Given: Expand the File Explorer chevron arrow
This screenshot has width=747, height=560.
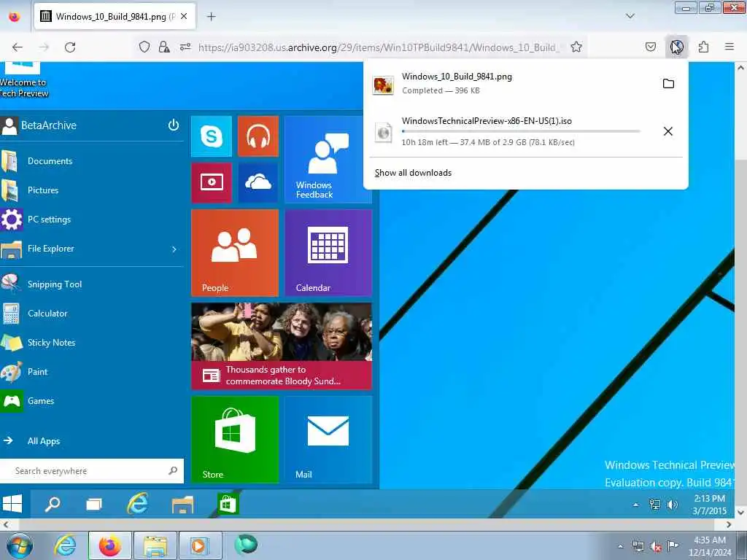Looking at the screenshot, I should coord(174,249).
